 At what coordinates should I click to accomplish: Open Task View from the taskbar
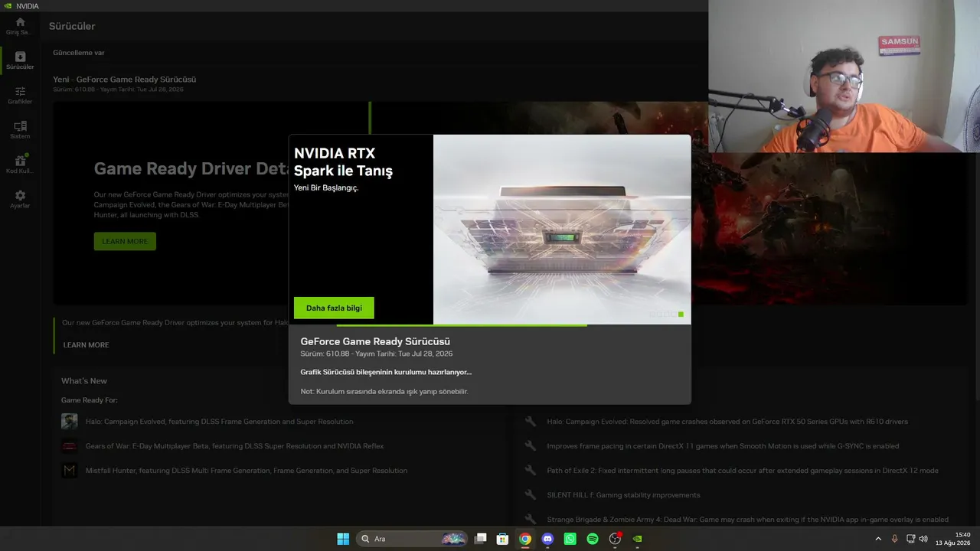pos(480,539)
